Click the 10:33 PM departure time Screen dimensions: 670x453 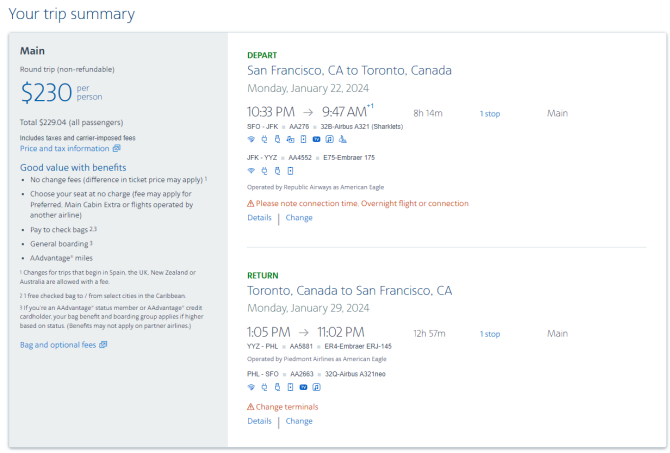[271, 112]
